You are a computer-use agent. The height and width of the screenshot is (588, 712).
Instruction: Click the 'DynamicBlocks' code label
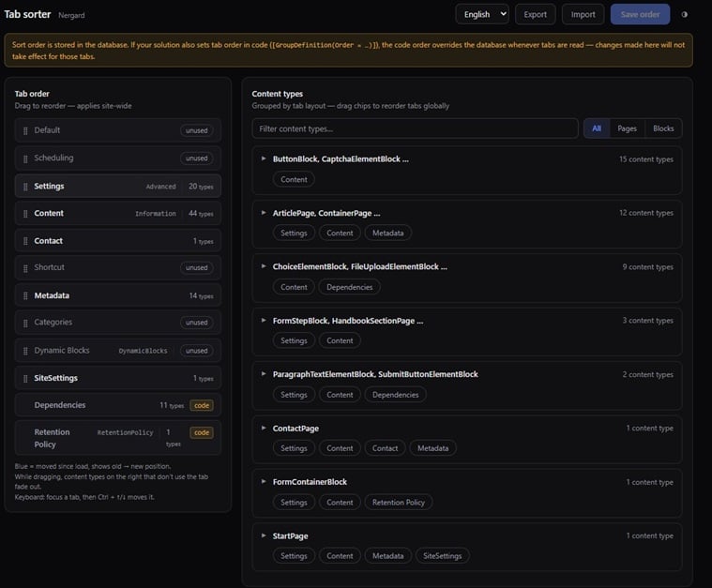tap(143, 351)
